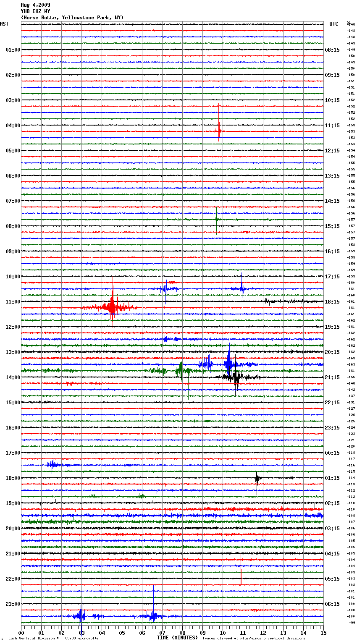Click the black event on the 18:00 trace

click(257, 477)
